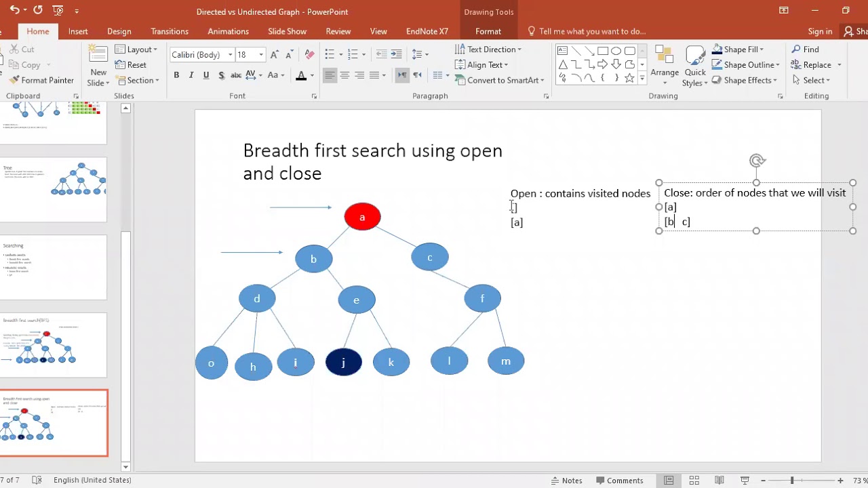
Task: Increase font size with the large A icon
Action: point(275,54)
